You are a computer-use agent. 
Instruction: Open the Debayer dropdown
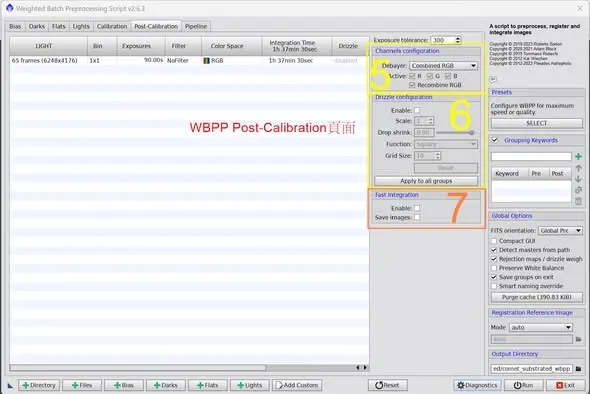443,65
